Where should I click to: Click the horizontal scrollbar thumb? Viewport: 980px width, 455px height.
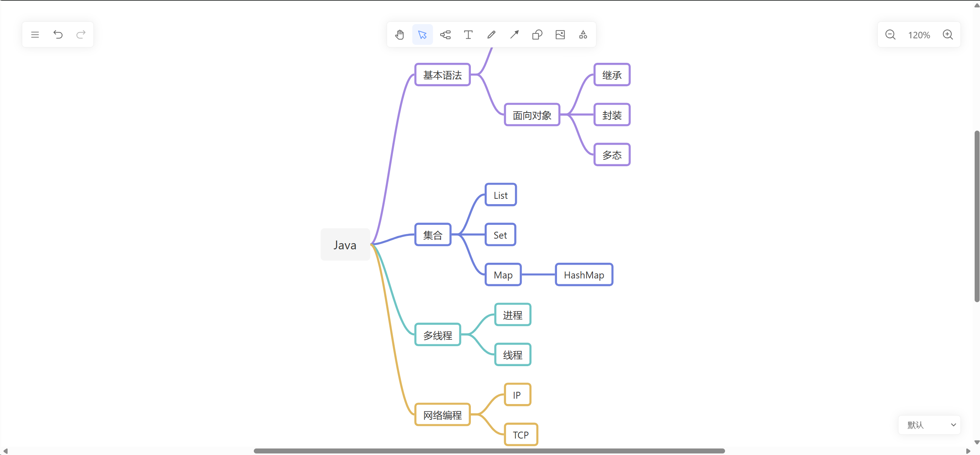489,451
